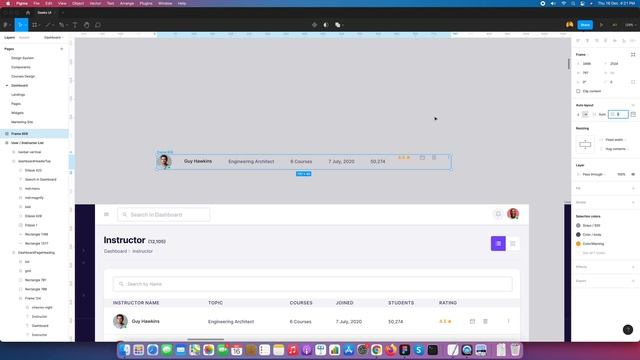
Task: Open the File menu in the menu bar
Action: pos(36,3)
